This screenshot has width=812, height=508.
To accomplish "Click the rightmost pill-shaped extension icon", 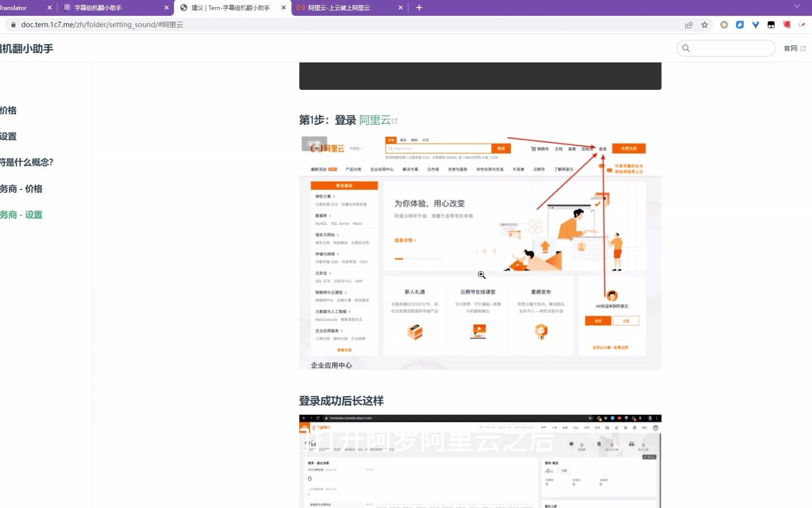I will click(802, 24).
